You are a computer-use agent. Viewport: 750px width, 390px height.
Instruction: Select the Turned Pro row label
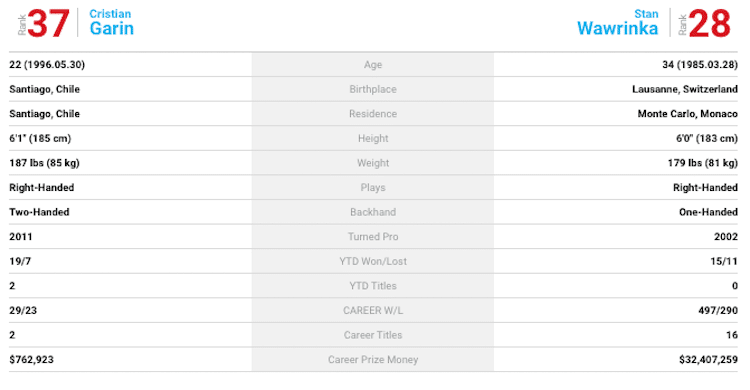(x=373, y=236)
